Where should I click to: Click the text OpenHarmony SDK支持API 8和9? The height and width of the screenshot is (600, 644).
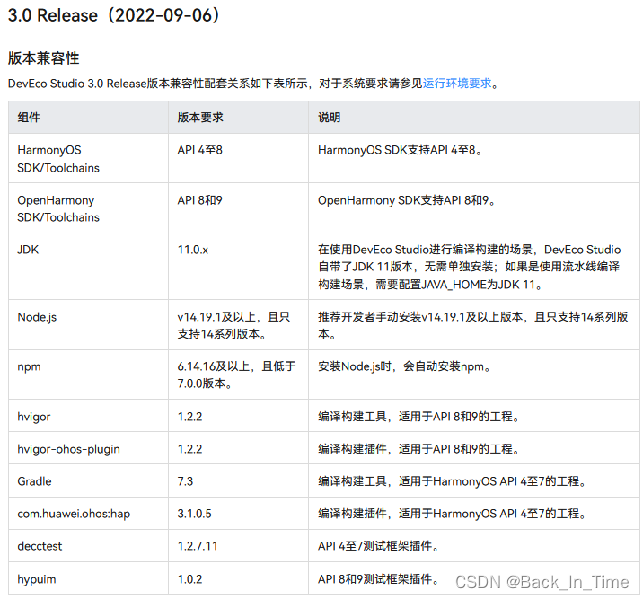(x=406, y=200)
